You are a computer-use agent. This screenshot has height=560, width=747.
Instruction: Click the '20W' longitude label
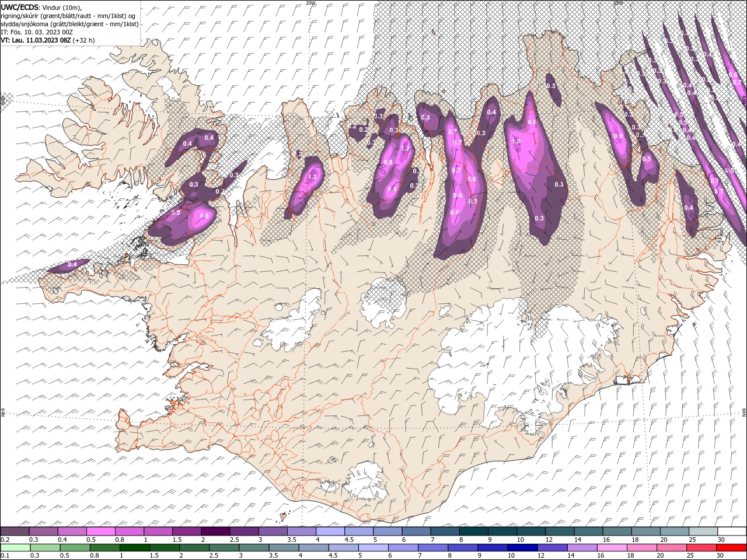[310, 3]
